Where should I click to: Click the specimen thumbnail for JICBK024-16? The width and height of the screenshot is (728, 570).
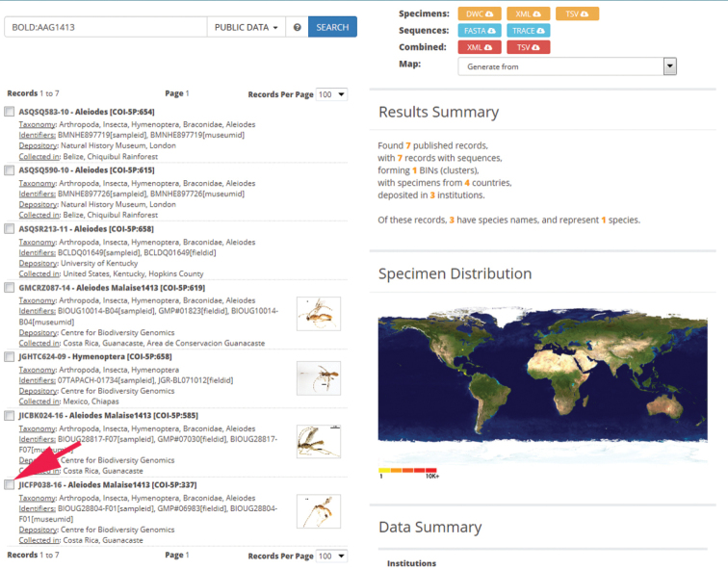coord(318,441)
